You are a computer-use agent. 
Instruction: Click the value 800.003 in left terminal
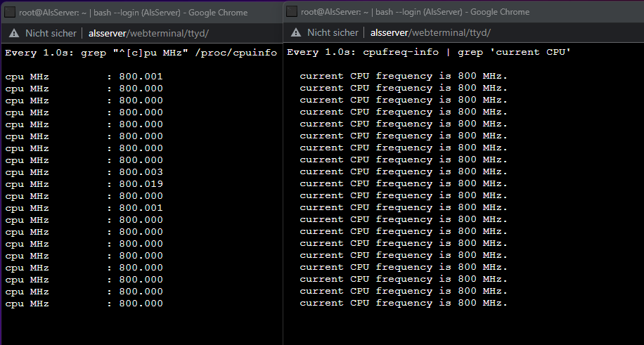(141, 172)
